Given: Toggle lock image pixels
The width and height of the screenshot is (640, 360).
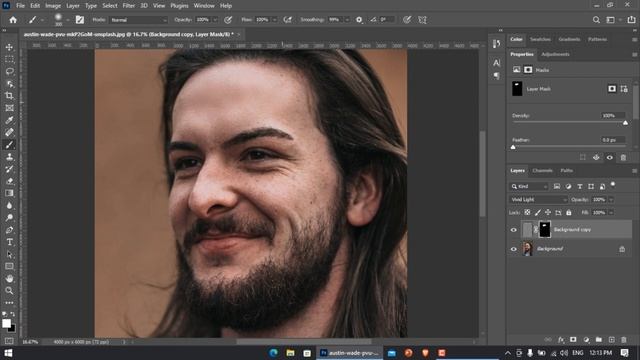Looking at the screenshot, I should (x=538, y=212).
